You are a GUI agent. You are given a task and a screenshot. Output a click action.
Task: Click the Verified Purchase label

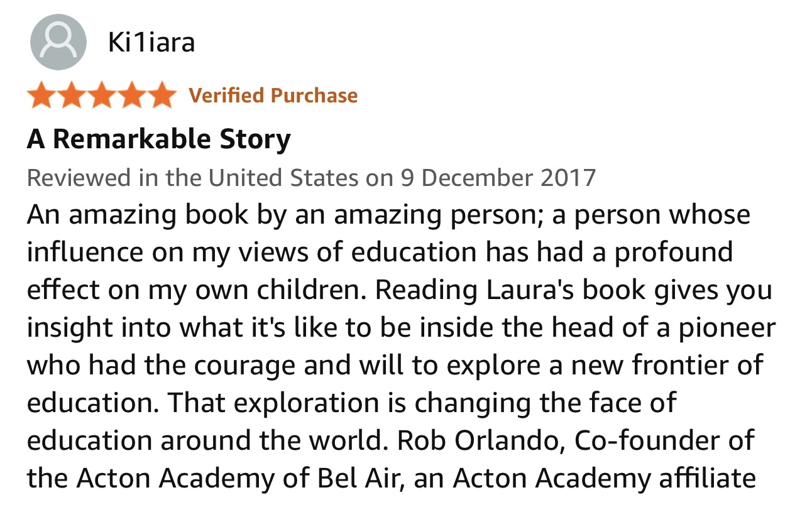273,95
